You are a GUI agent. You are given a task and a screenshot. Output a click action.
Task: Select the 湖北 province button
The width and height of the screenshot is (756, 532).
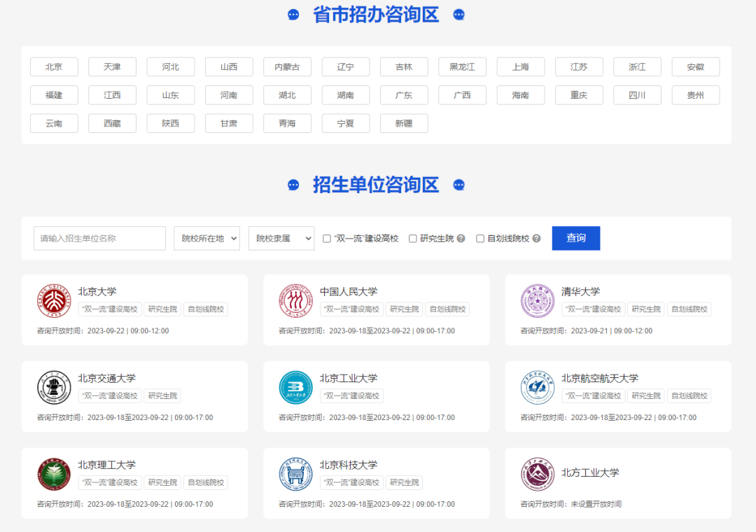click(x=288, y=95)
